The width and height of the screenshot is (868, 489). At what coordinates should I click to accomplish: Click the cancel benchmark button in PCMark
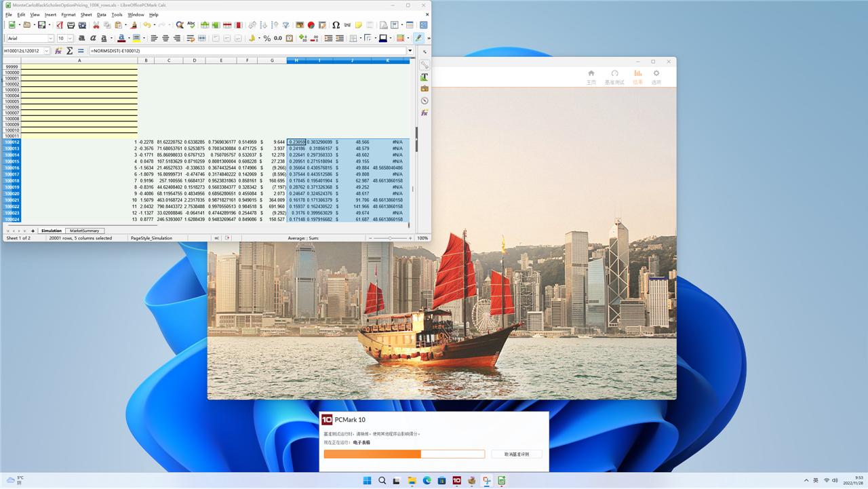[516, 454]
